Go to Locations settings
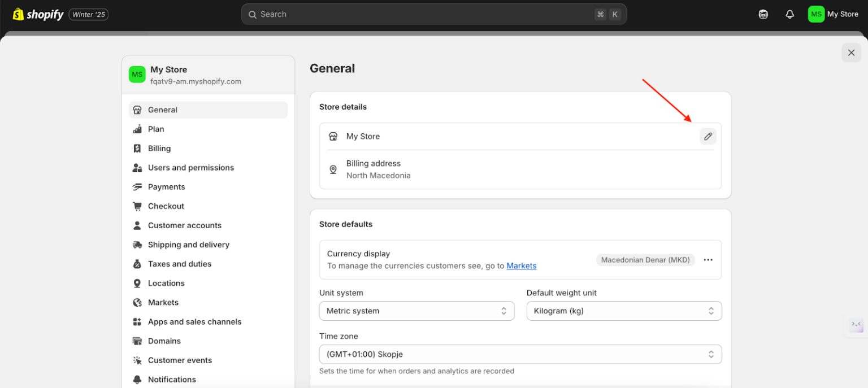The image size is (868, 388). click(166, 283)
